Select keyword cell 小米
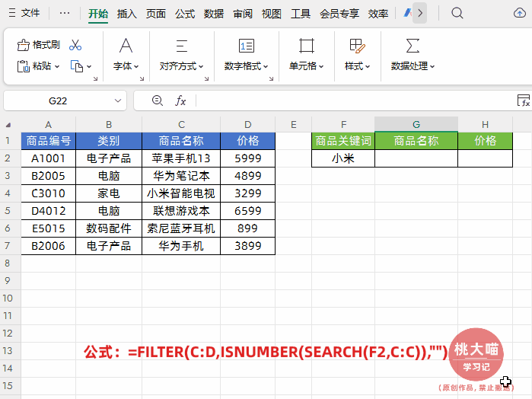 343,158
